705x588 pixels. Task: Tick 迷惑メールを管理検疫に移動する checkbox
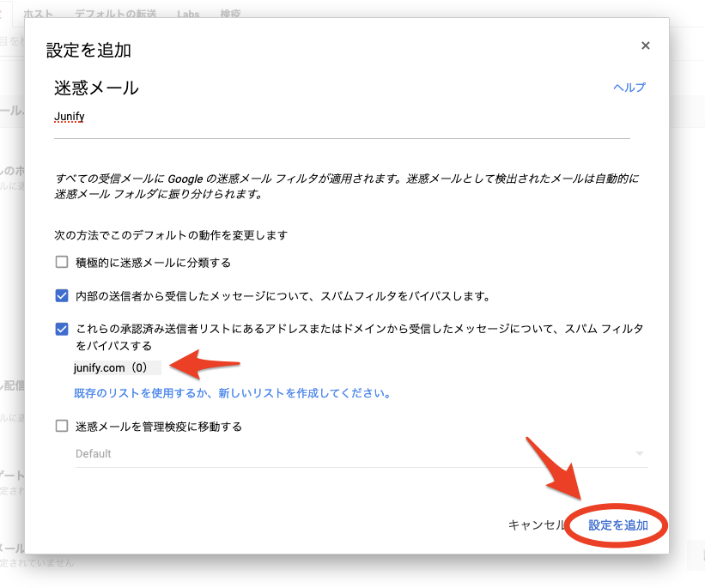[x=62, y=427]
